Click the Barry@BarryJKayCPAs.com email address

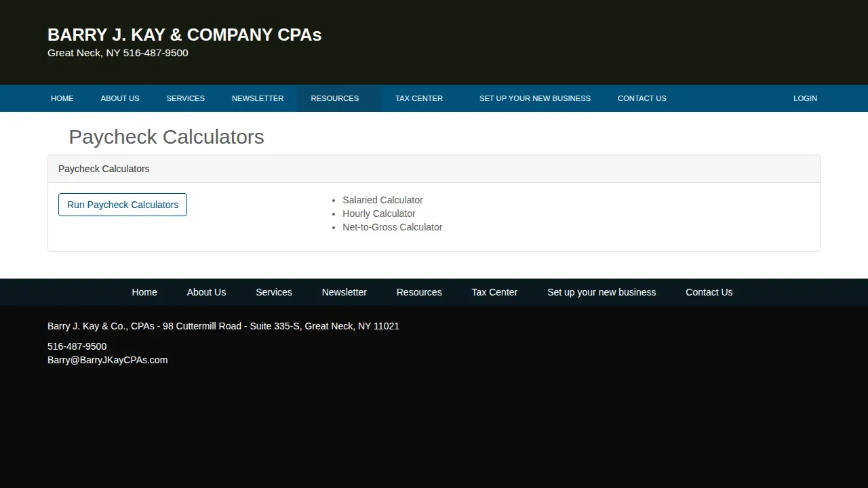pyautogui.click(x=107, y=360)
